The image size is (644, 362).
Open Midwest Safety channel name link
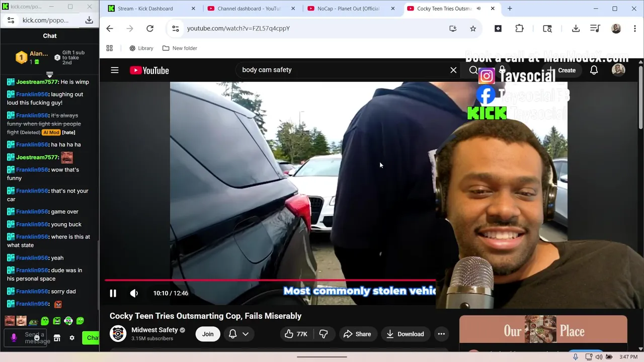point(154,330)
